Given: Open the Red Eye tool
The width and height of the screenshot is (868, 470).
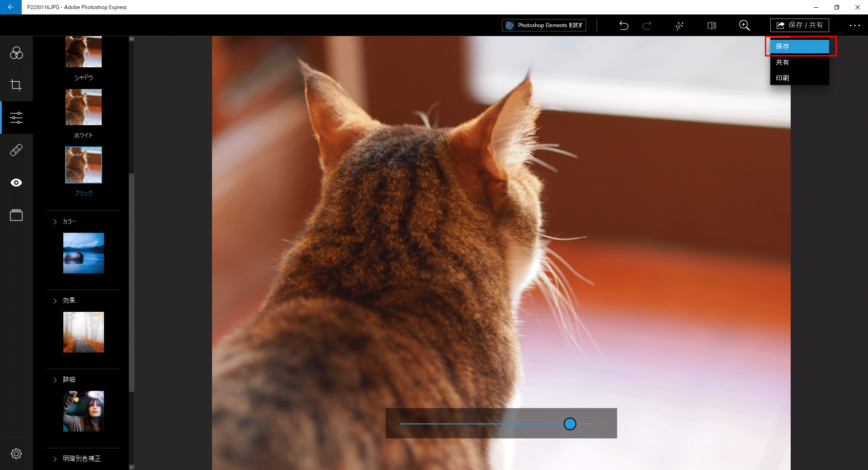Looking at the screenshot, I should coord(16,183).
